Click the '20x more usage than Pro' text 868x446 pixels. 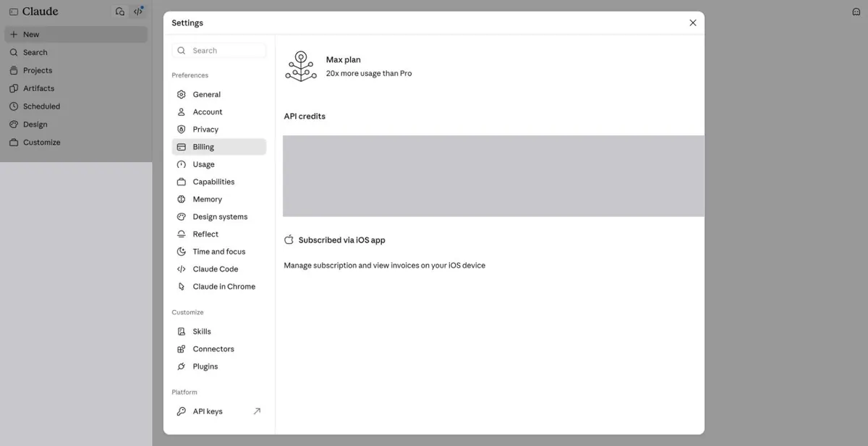[x=369, y=73]
